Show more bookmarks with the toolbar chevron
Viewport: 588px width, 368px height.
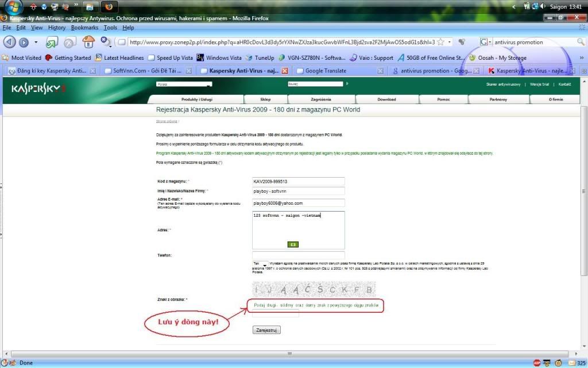582,58
